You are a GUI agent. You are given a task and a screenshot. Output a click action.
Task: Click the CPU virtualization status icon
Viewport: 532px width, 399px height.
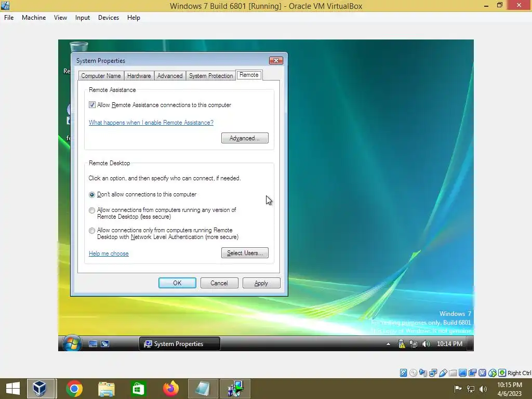click(482, 373)
